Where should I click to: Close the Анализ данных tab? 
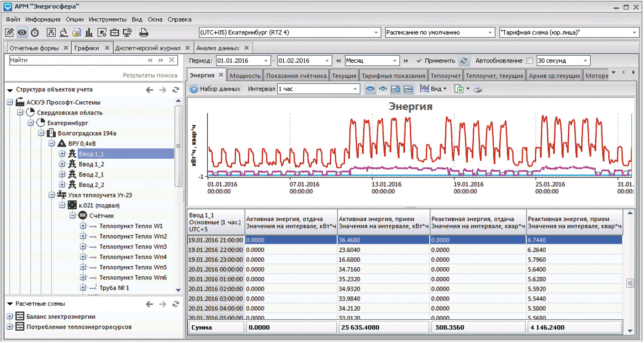[x=246, y=48]
